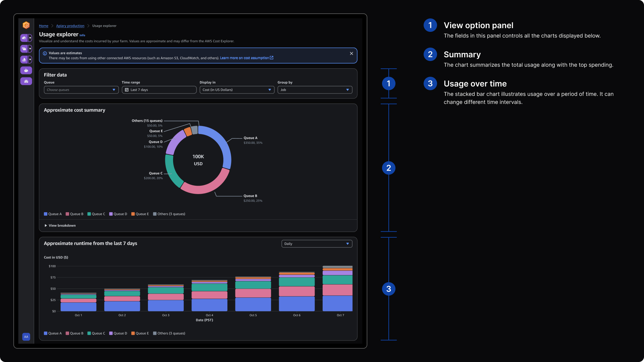The width and height of the screenshot is (644, 362).
Task: Open the gauge dashboard sidebar icon
Action: (26, 81)
